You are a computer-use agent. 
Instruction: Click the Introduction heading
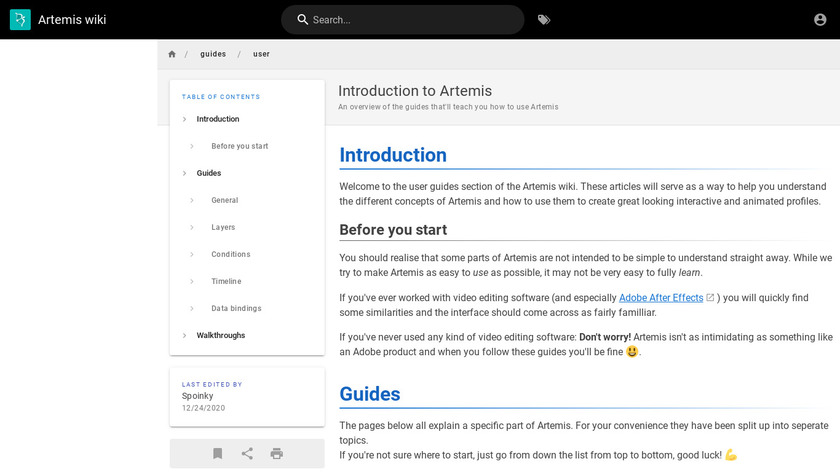[393, 155]
